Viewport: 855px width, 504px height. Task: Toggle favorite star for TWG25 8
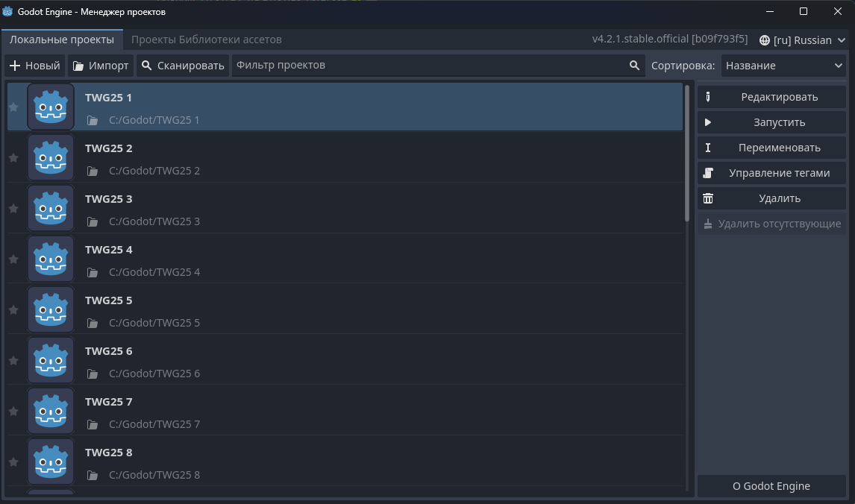click(x=13, y=462)
